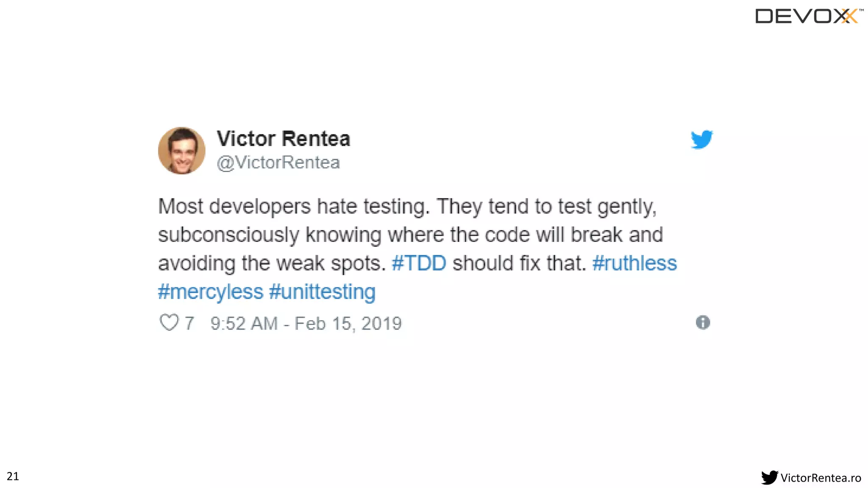Click the words 'should fix that' in tweet
Screen dimensions: 868x488
(x=519, y=263)
